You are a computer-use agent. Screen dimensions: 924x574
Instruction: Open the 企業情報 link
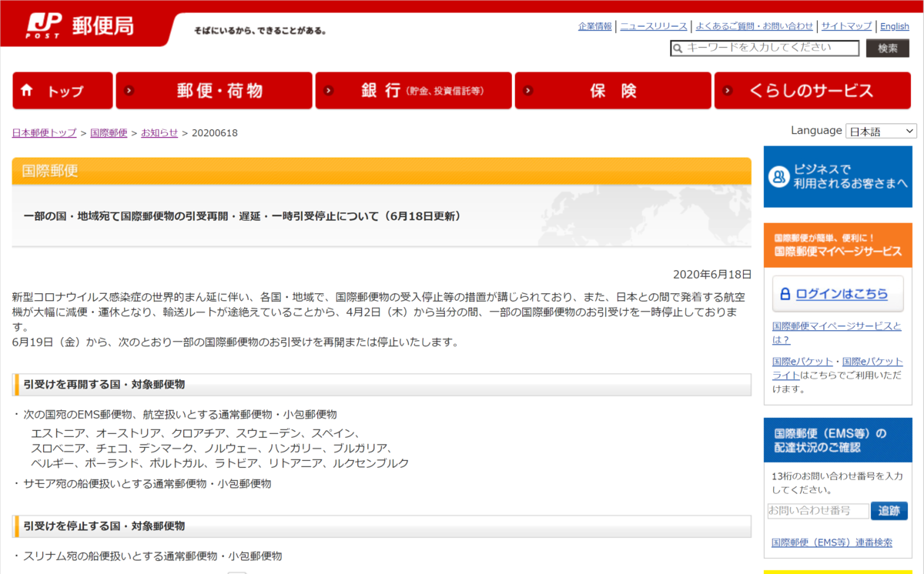(595, 26)
